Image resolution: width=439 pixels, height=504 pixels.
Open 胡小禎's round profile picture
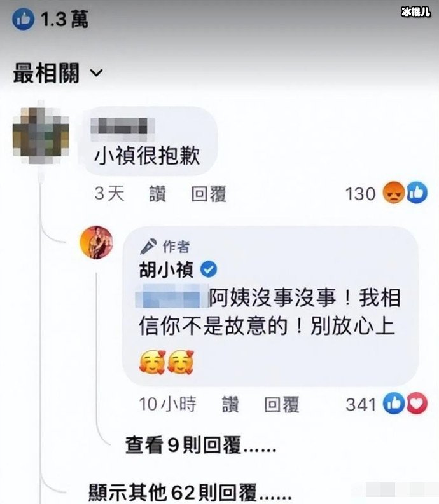click(x=96, y=242)
